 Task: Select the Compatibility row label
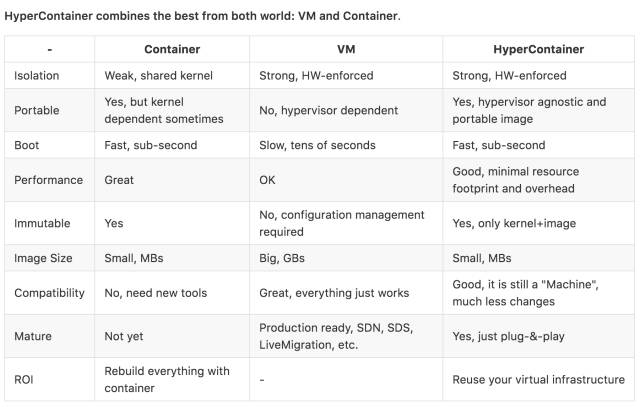49,293
